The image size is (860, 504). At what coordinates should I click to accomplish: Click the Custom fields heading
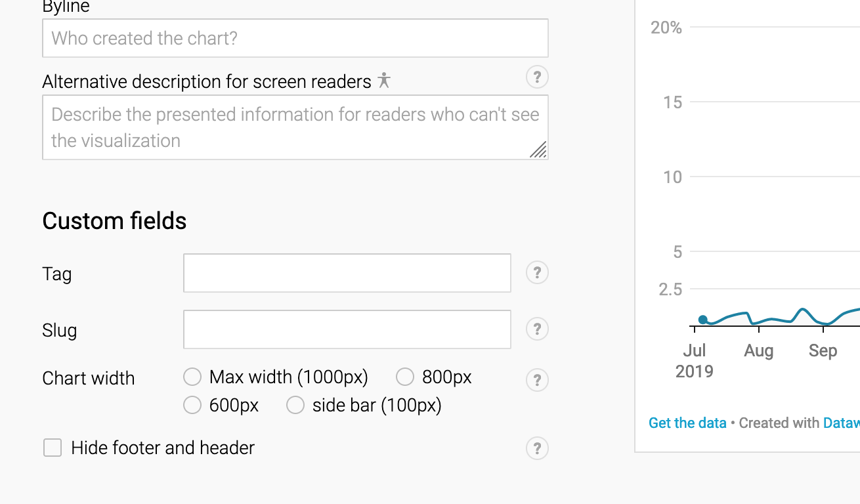pyautogui.click(x=114, y=221)
